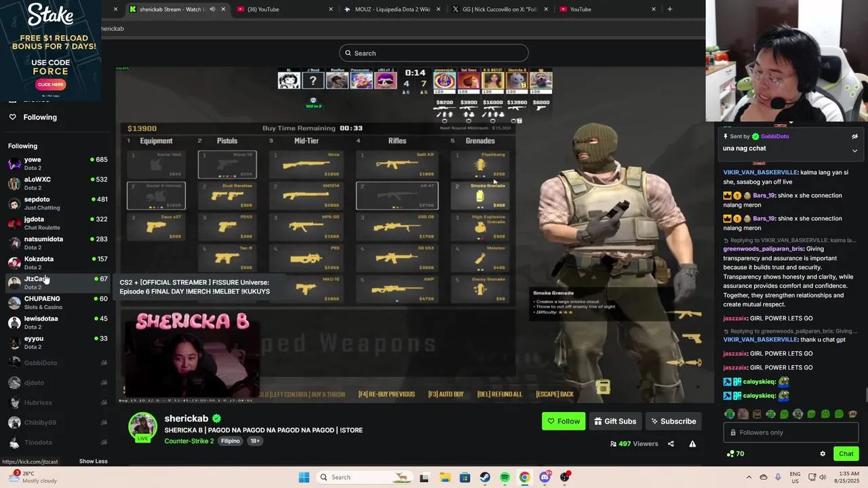Expand the pinned message chevron
This screenshot has width=868, height=488.
click(854, 150)
